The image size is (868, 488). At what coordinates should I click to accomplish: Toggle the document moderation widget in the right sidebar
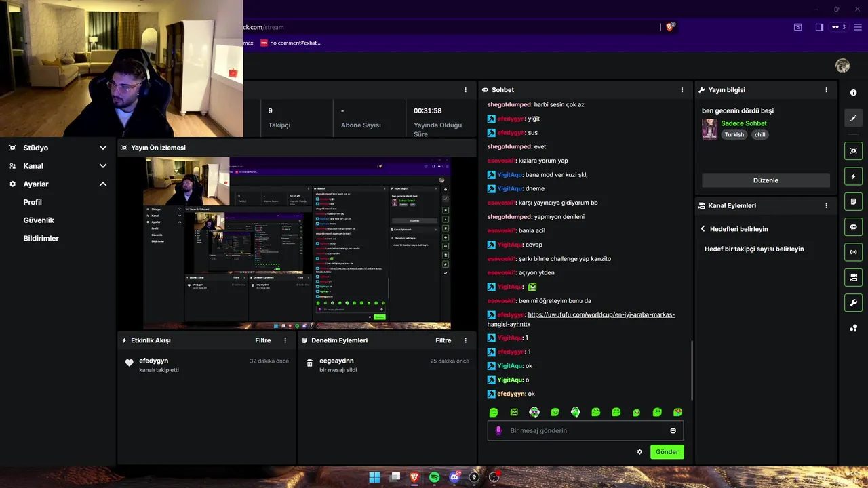[853, 201]
